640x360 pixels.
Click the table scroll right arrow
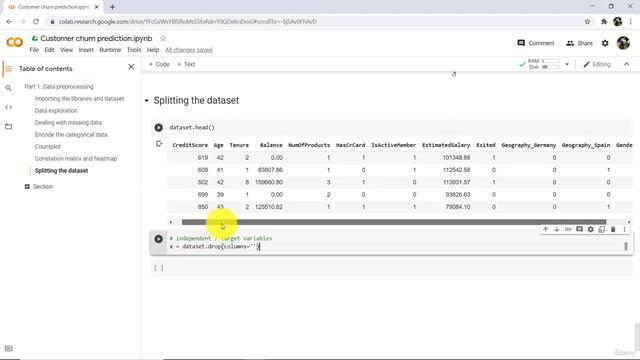629,222
